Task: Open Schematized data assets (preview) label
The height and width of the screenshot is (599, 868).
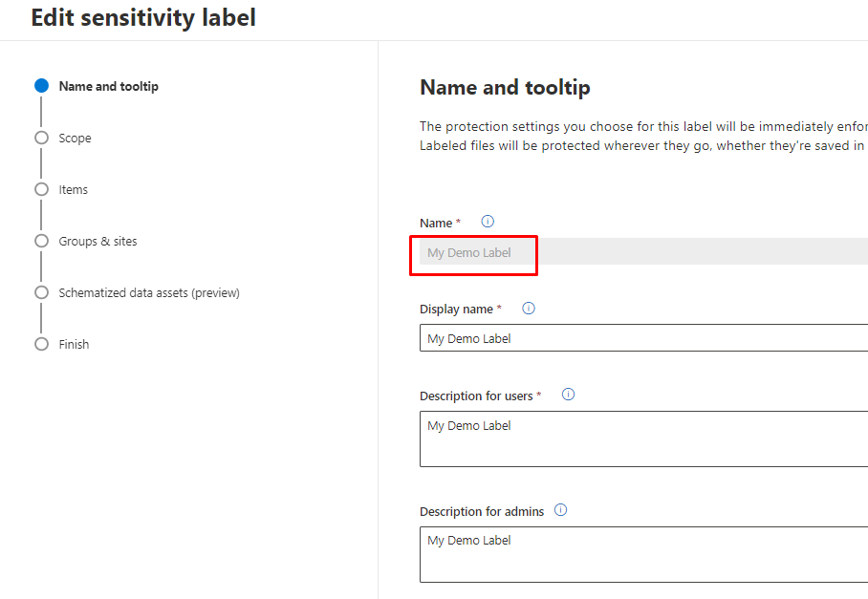Action: pyautogui.click(x=148, y=293)
